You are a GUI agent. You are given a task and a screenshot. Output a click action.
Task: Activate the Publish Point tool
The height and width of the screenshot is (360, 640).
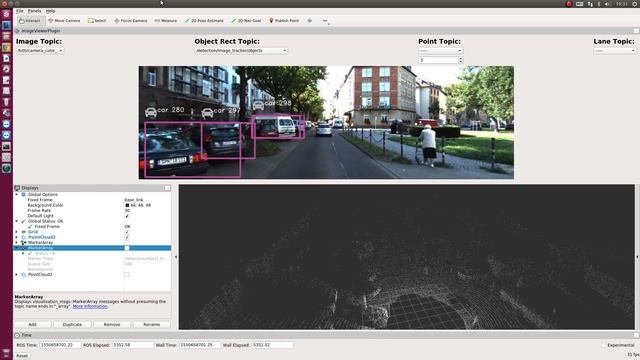[284, 20]
